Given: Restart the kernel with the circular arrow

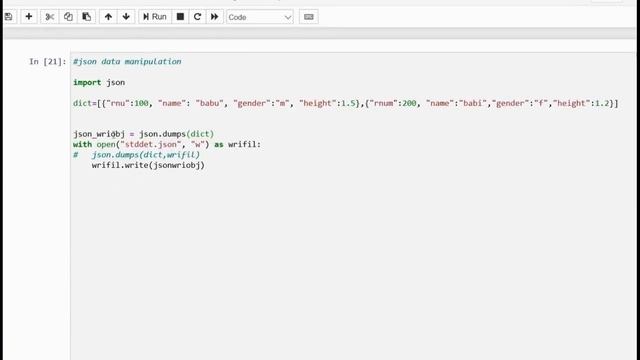Looking at the screenshot, I should coord(198,17).
